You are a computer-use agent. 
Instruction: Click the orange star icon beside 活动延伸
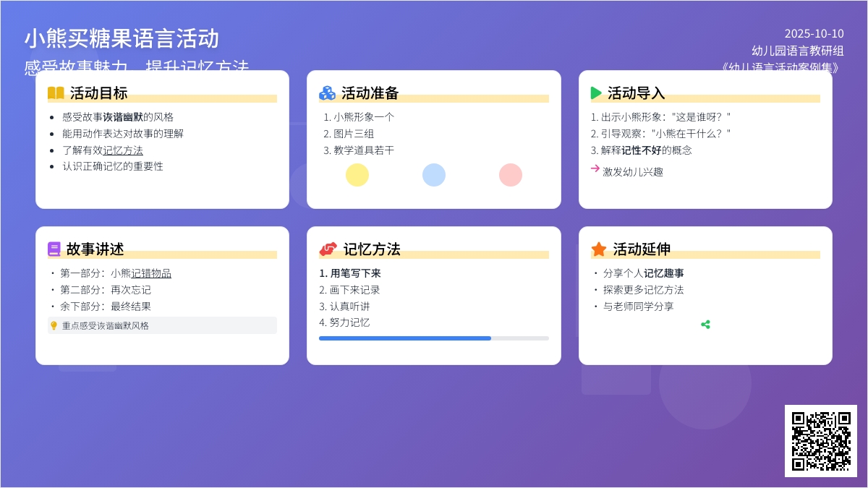599,249
